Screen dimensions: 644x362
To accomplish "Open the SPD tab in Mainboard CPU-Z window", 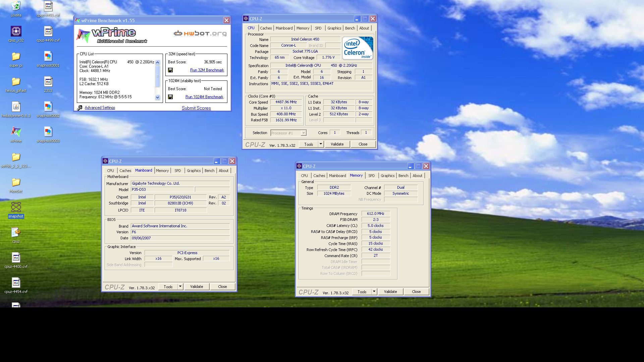I will [177, 171].
